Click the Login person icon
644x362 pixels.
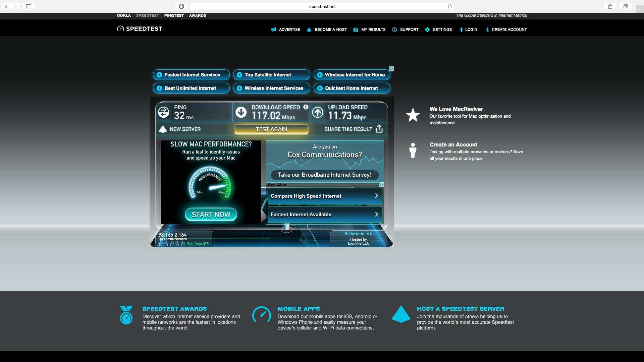[x=462, y=29]
